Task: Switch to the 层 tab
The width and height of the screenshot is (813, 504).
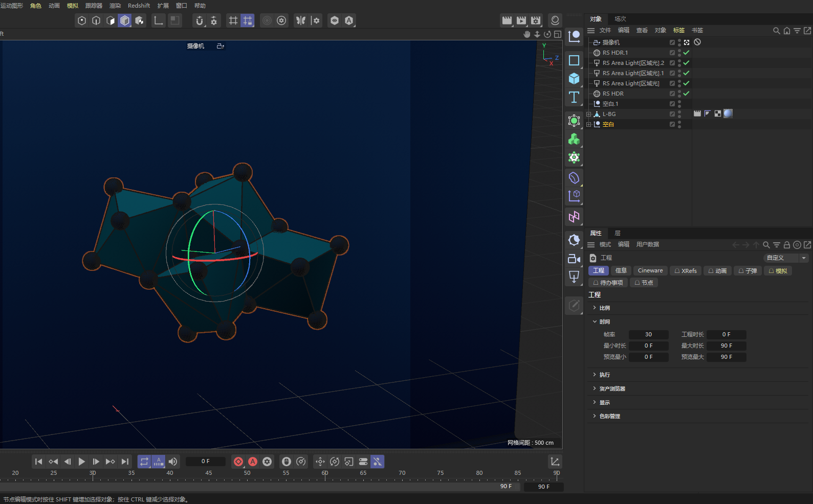Action: 618,233
